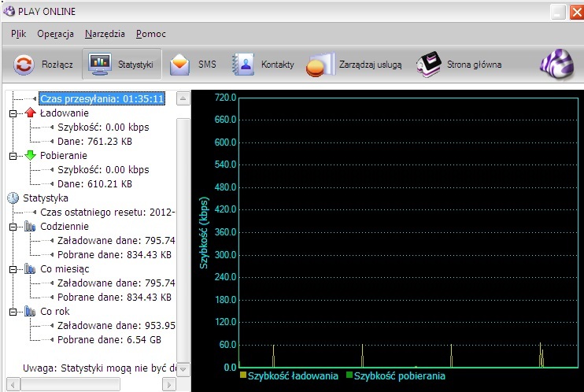Select the Co rok tree item
584x392 pixels.
point(55,311)
